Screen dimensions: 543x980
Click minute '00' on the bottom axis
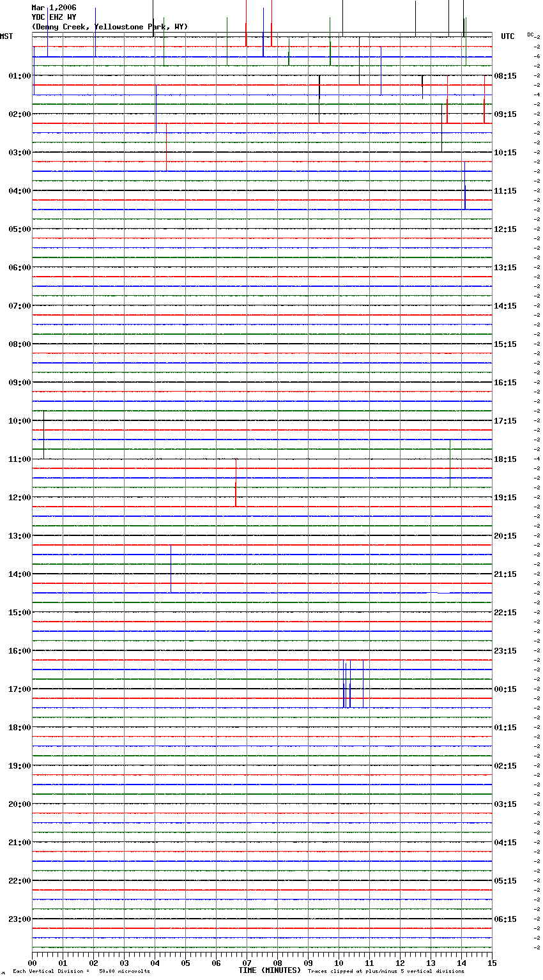[x=32, y=963]
